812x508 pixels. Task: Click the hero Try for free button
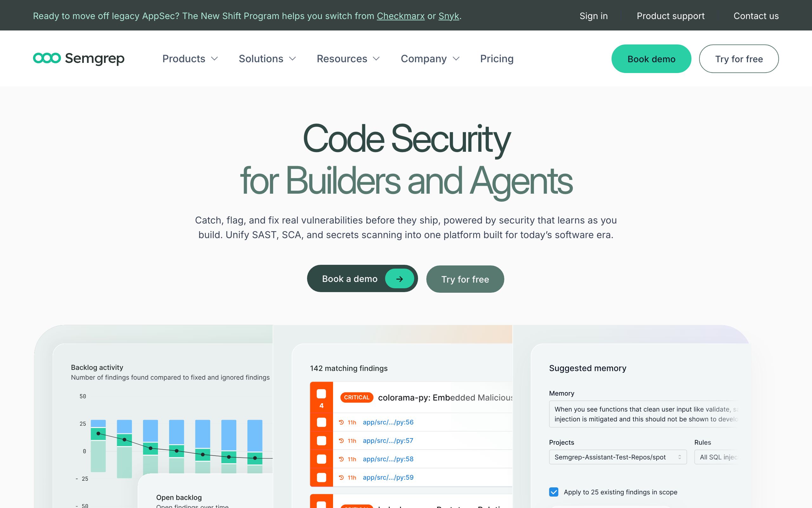click(465, 279)
